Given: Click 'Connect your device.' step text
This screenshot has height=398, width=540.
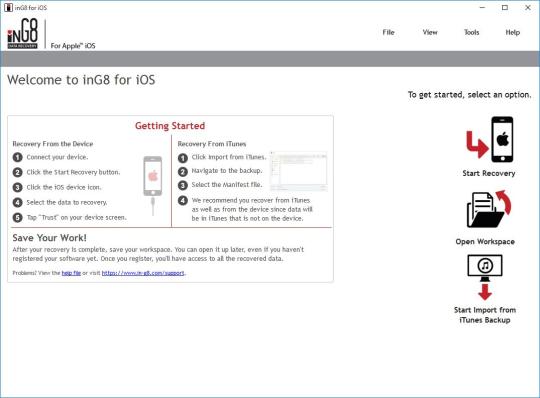Looking at the screenshot, I should click(57, 157).
